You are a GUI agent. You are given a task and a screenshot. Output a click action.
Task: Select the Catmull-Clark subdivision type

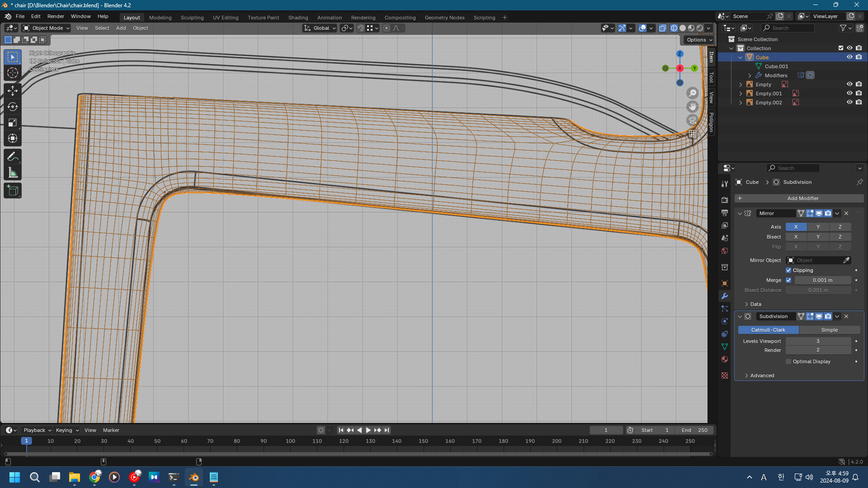click(x=768, y=330)
